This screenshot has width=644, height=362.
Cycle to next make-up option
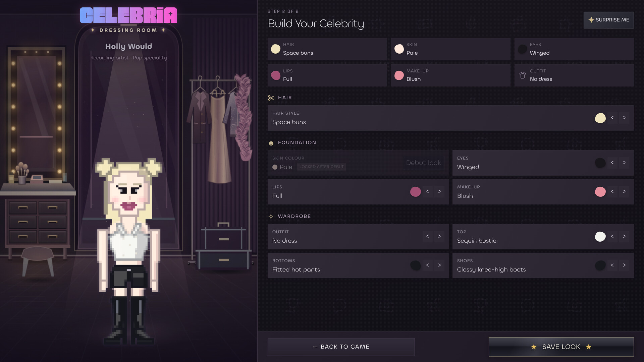[624, 191]
